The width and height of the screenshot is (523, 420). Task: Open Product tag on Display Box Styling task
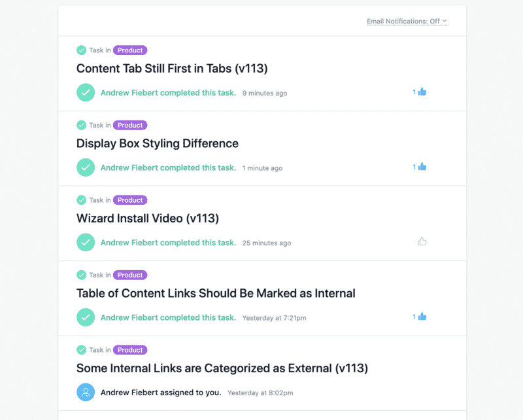click(130, 125)
